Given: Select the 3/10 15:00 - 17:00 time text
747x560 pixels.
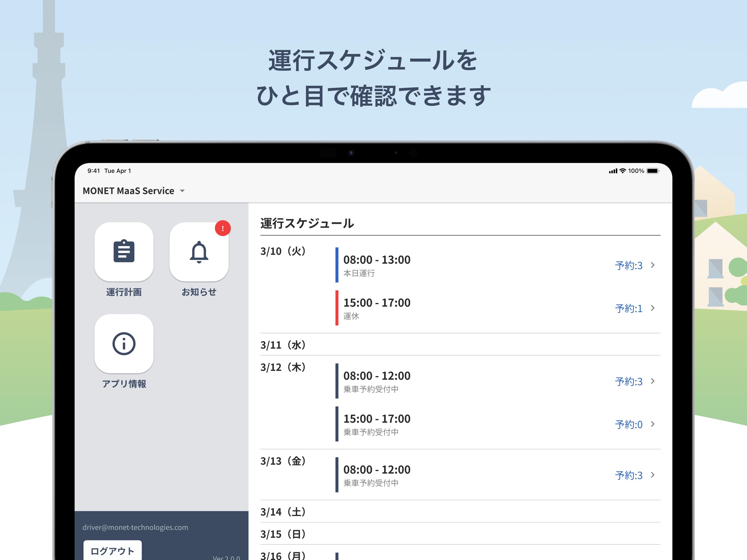Looking at the screenshot, I should pos(377,303).
